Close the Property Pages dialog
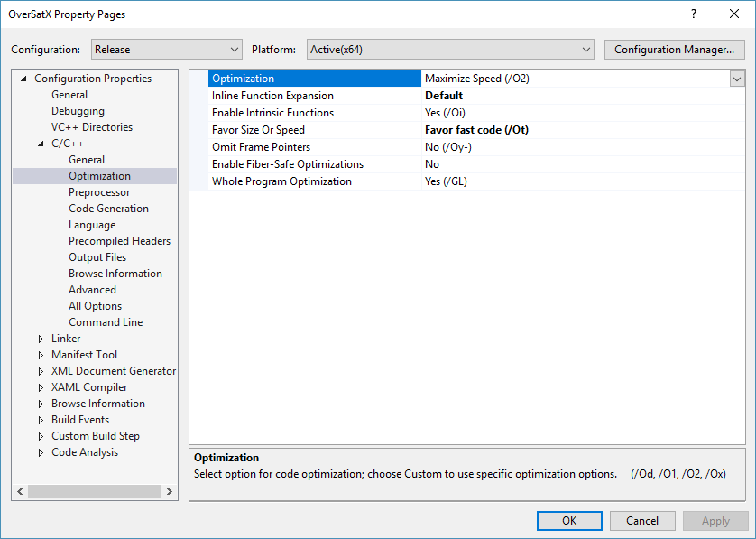This screenshot has width=756, height=539. tap(734, 14)
